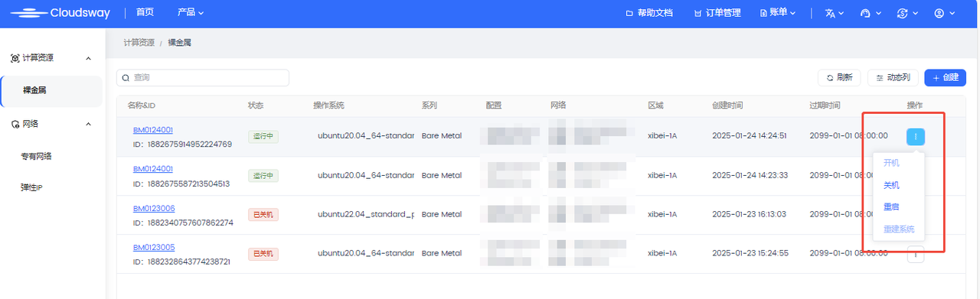The height and width of the screenshot is (299, 980).
Task: Choose 关机 from the actions menu
Action: click(892, 185)
